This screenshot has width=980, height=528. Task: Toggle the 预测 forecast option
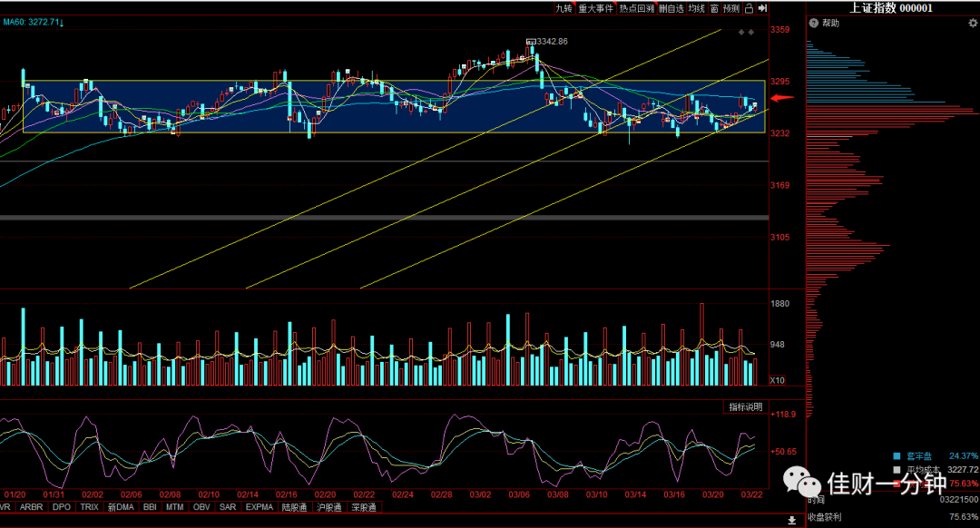pos(731,8)
